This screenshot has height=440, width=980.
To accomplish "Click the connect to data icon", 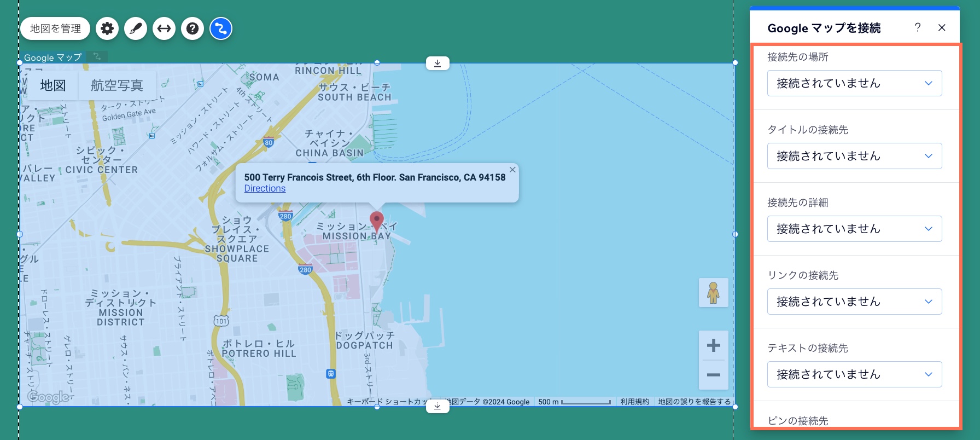I will pos(221,28).
